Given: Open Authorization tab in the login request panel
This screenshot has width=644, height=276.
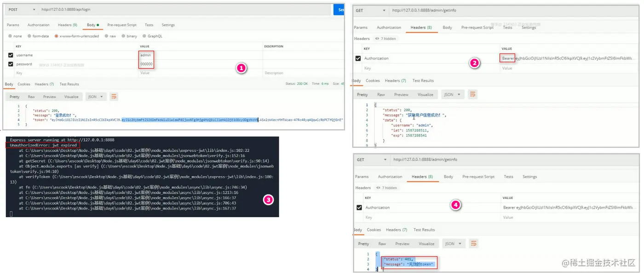Looking at the screenshot, I should 39,25.
